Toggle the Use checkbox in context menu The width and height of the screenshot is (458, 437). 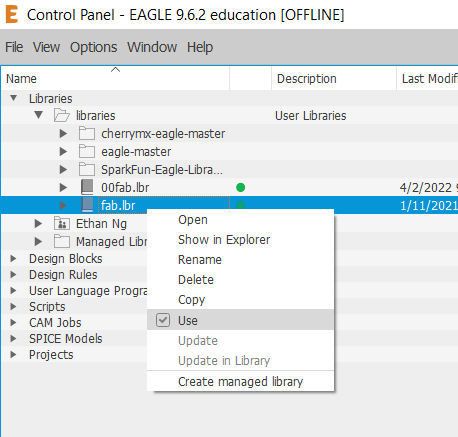click(x=163, y=320)
